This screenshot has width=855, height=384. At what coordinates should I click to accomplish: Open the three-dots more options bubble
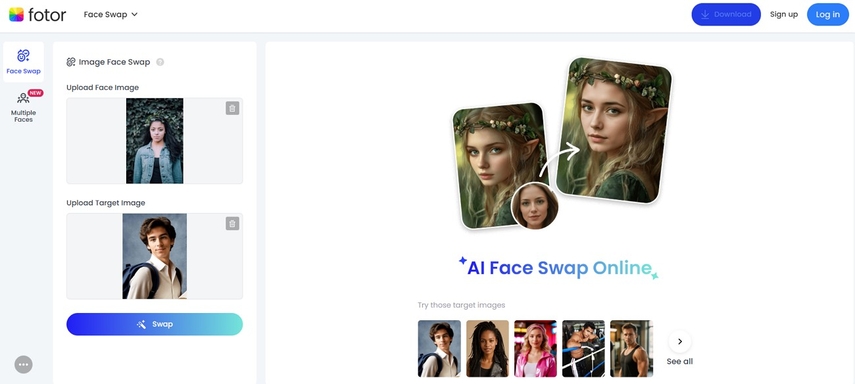coord(23,364)
